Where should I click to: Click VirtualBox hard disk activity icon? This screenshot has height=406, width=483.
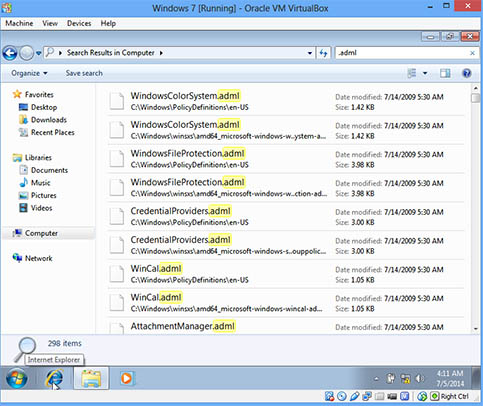tap(329, 396)
